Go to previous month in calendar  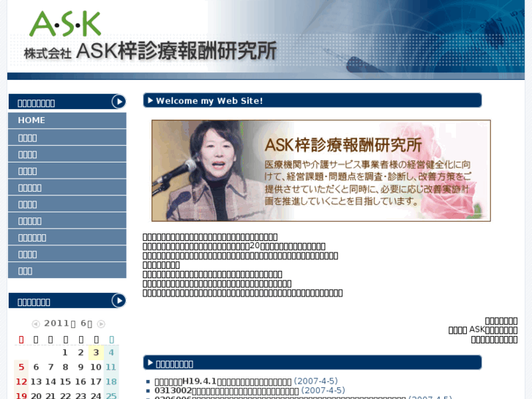point(36,324)
